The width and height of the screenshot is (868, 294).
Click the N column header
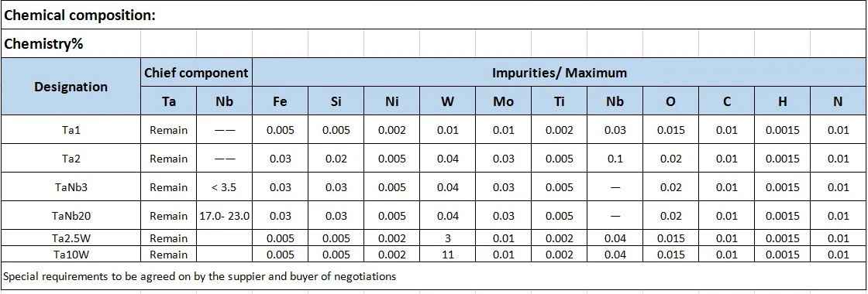(838, 101)
